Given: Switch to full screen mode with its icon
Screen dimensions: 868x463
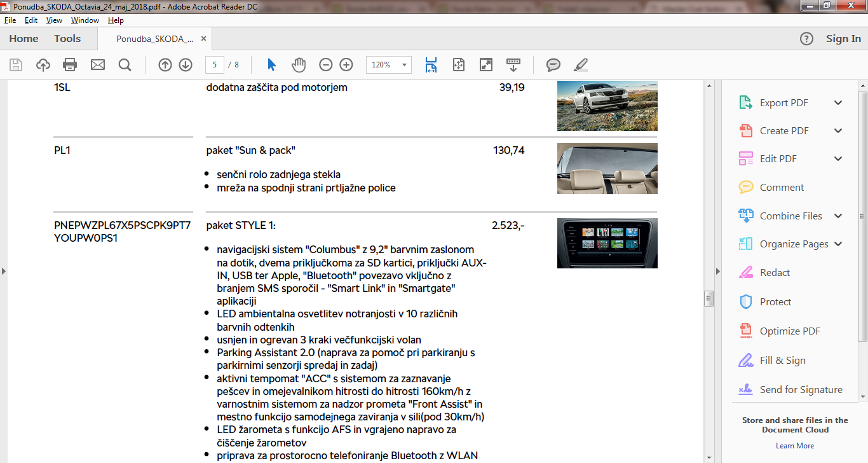Looking at the screenshot, I should (486, 65).
